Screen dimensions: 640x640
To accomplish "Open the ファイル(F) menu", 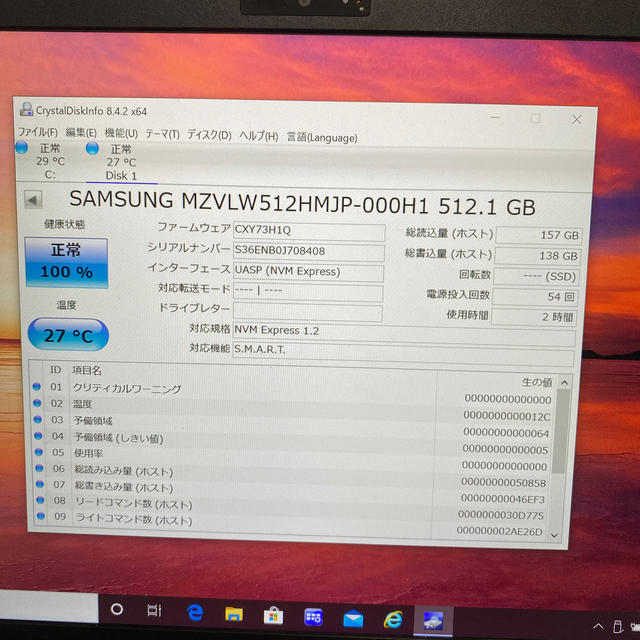I will click(x=37, y=132).
